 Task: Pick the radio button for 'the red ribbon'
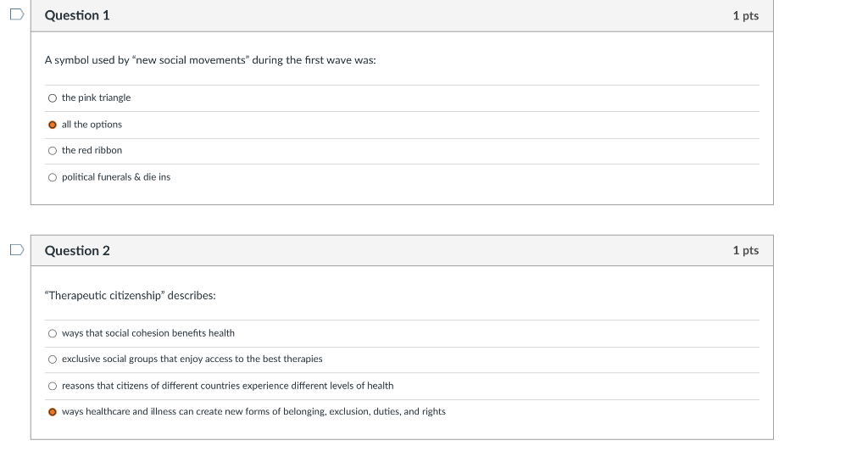coord(53,151)
